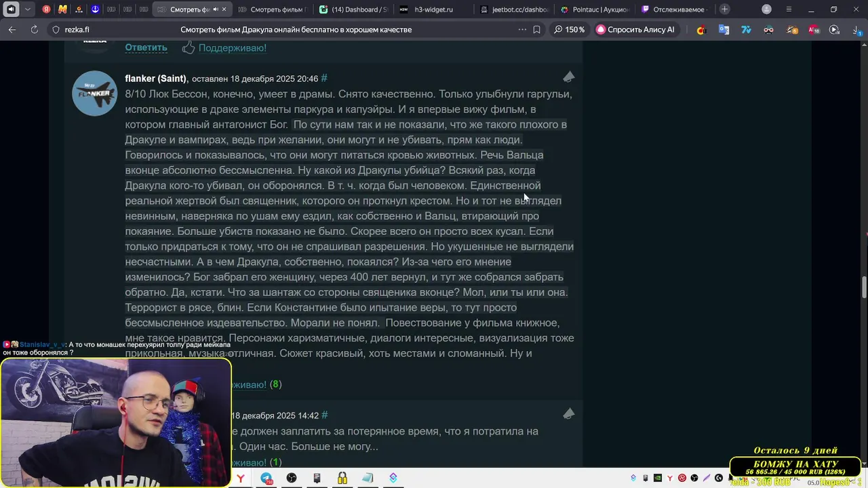Click Stanislav_v_v chat message overlay
The height and width of the screenshot is (488, 868).
click(x=117, y=348)
